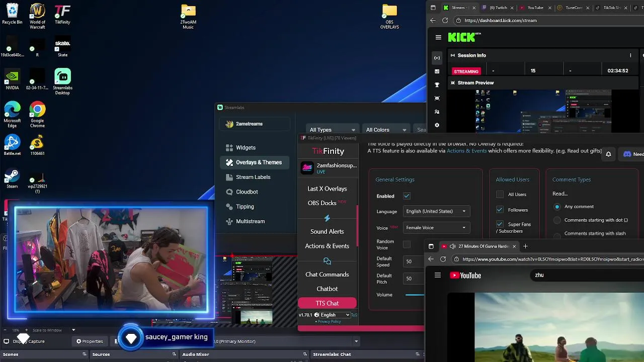
Task: Open Kick analytics chart sidebar icon
Action: coord(437,71)
